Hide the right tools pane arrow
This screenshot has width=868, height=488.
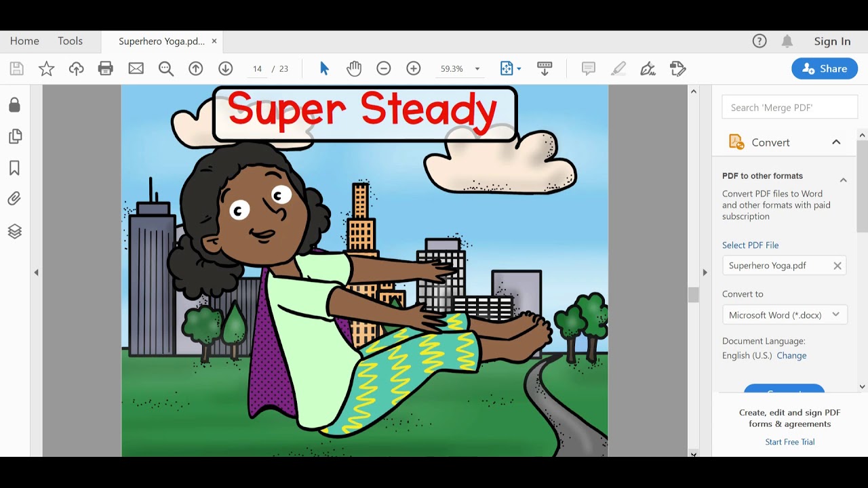tap(705, 272)
